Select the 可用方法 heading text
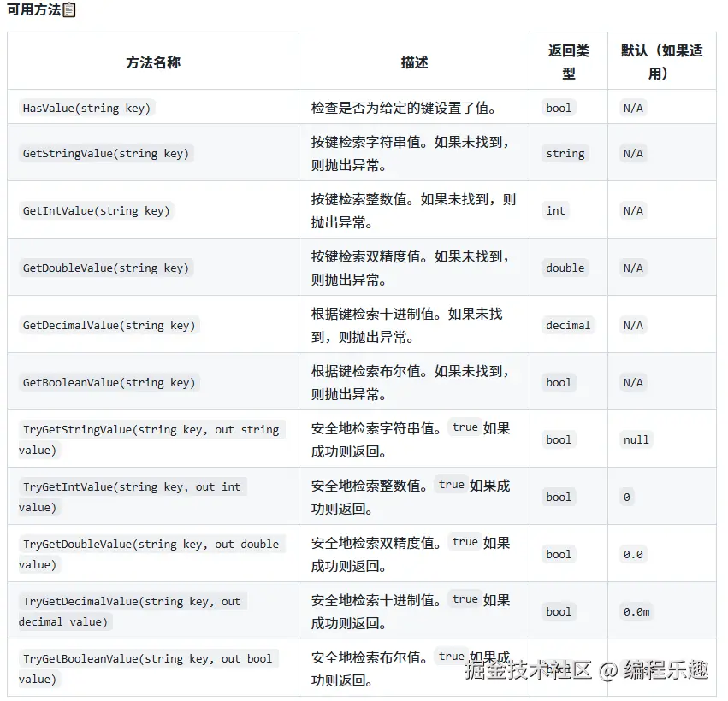The height and width of the screenshot is (701, 728). (x=34, y=9)
